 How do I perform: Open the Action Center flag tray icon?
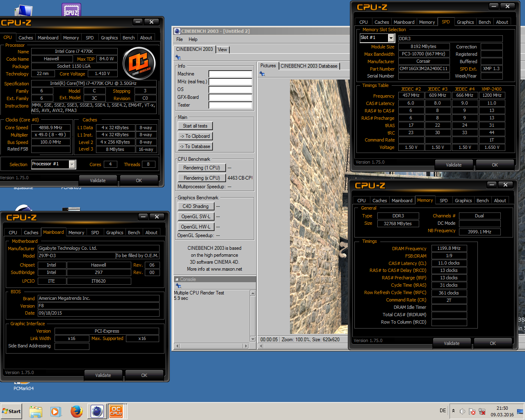[x=472, y=411]
